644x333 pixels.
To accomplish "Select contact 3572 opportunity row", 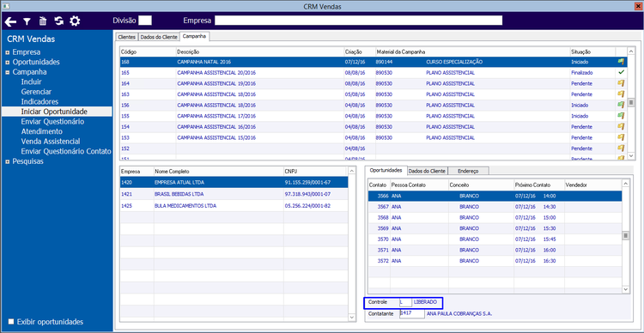I will coord(495,261).
